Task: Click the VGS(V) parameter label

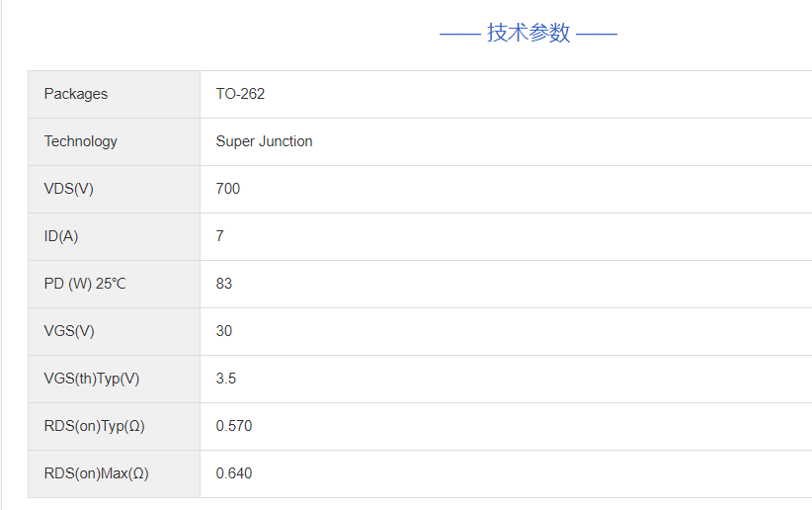Action: coord(69,331)
